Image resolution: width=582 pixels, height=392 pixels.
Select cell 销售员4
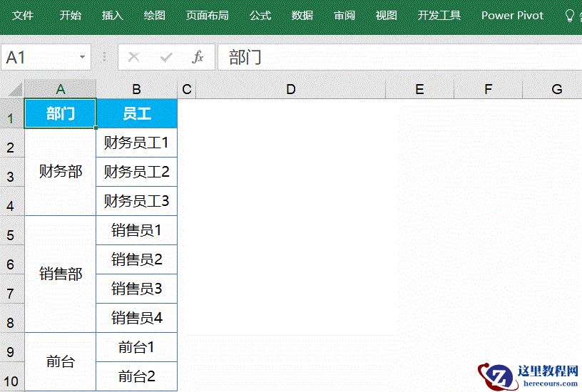coord(137,318)
